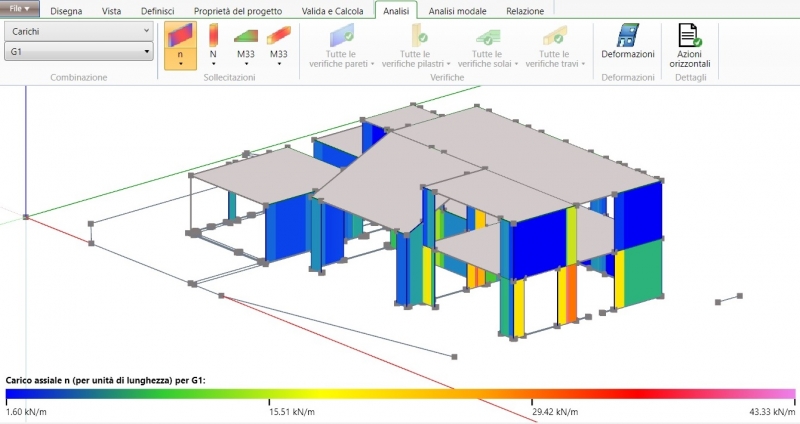
Task: Open the Carichi combination type dropdown
Action: [79, 31]
